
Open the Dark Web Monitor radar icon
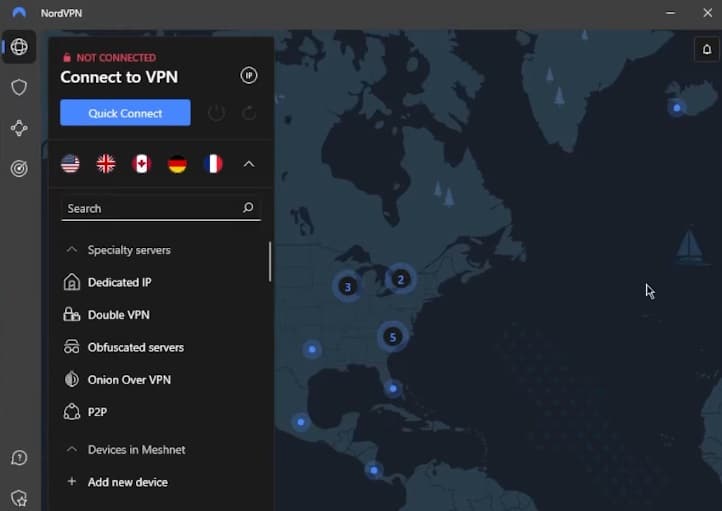point(19,168)
